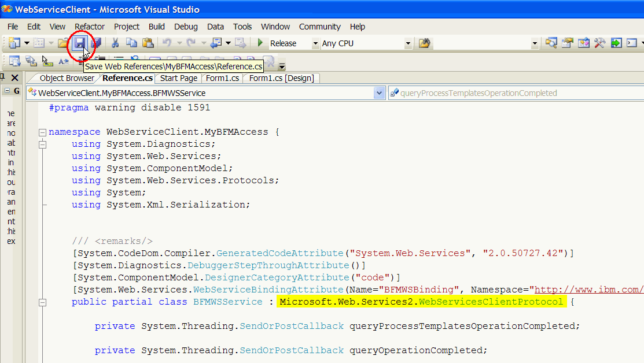This screenshot has width=644, height=363.
Task: Select the Reference.cs document tab
Action: 127,79
